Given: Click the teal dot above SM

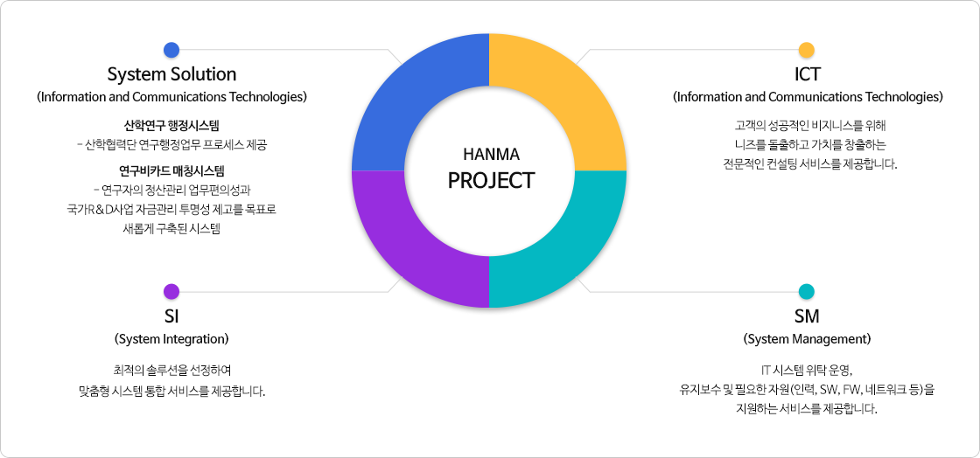Looking at the screenshot, I should [x=807, y=291].
